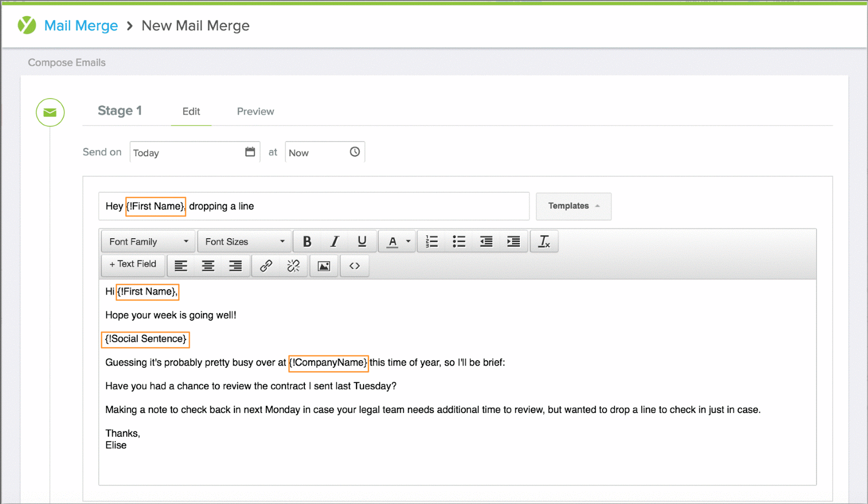Select the Edit tab
Image resolution: width=868 pixels, height=504 pixels.
coord(191,111)
